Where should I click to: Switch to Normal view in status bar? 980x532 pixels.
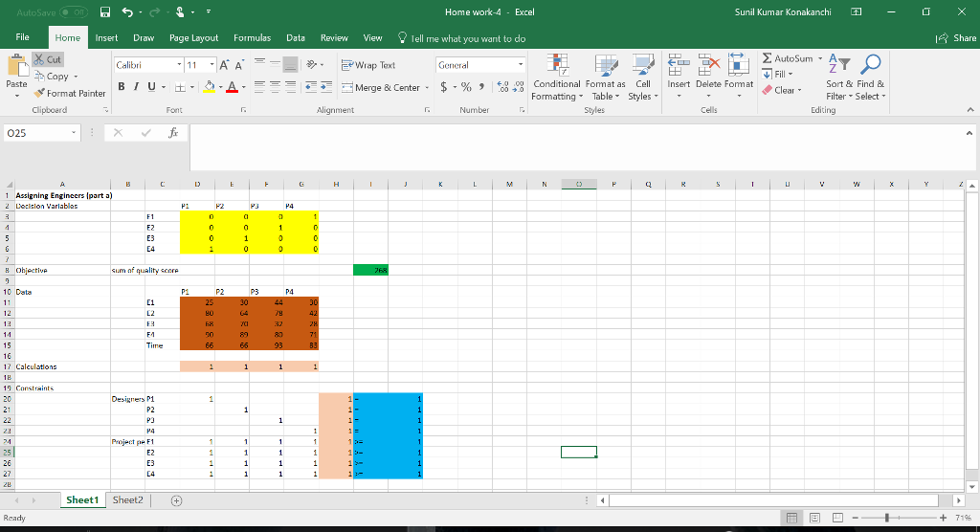tap(791, 518)
